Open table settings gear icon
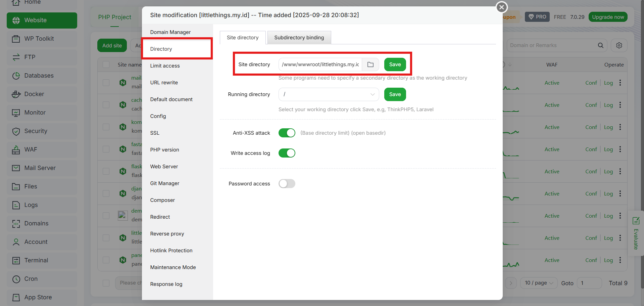This screenshot has width=644, height=306. coord(619,45)
